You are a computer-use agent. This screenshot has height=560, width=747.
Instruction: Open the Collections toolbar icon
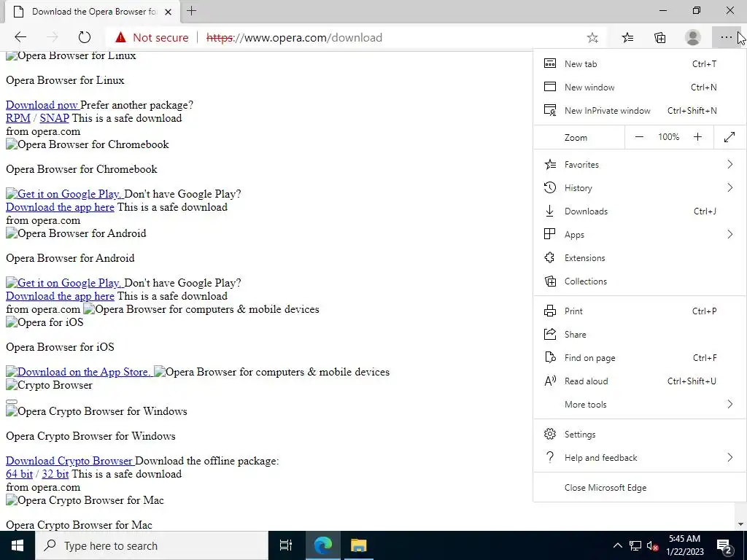[x=659, y=38]
